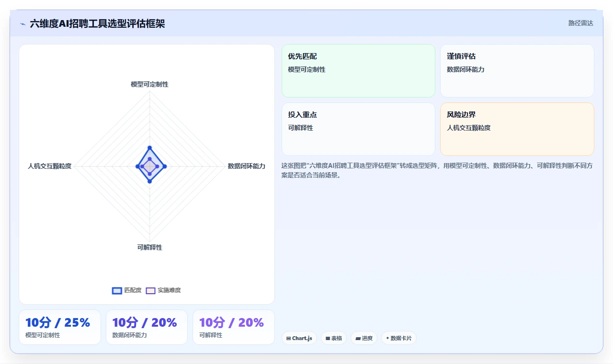
Task: Select the Chart.js tag chip
Action: 299,338
